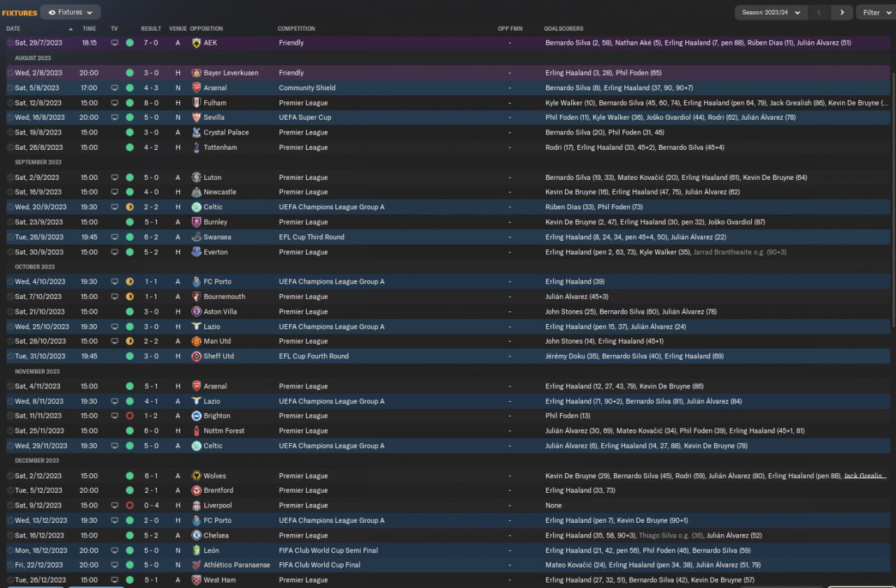This screenshot has height=588, width=896.
Task: Tick the selection circle for the AEK fixture
Action: point(10,43)
